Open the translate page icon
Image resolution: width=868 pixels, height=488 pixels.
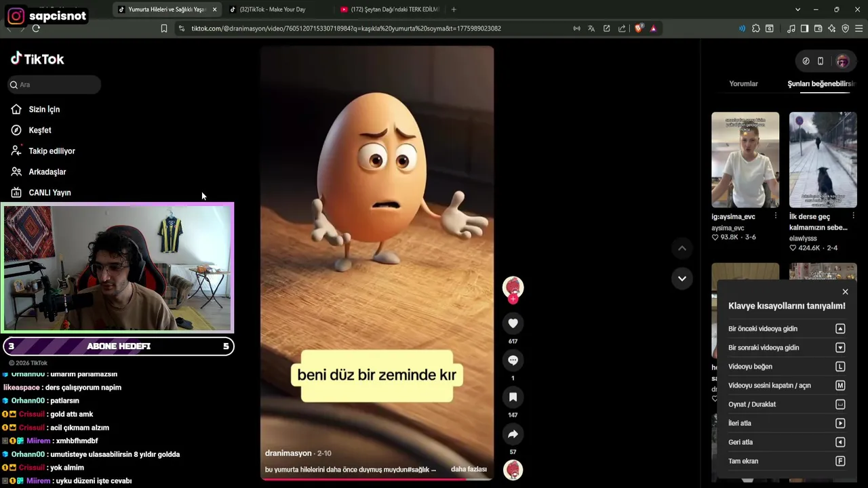coord(591,28)
